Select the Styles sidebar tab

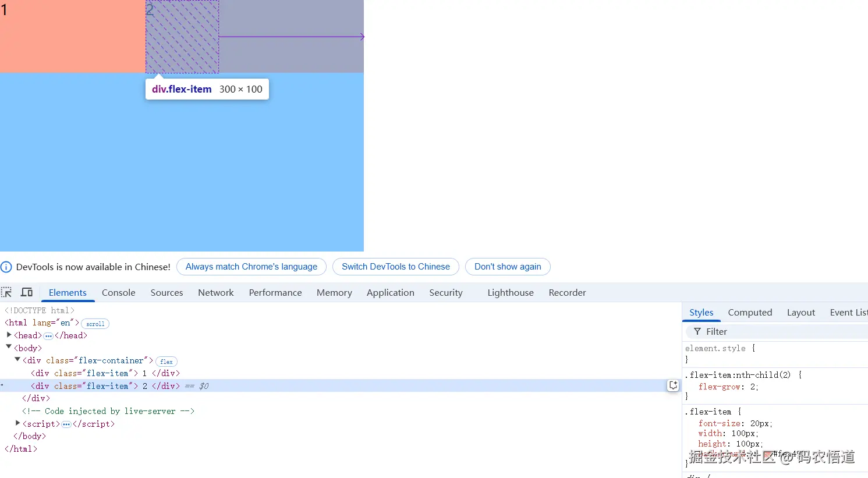coord(702,313)
